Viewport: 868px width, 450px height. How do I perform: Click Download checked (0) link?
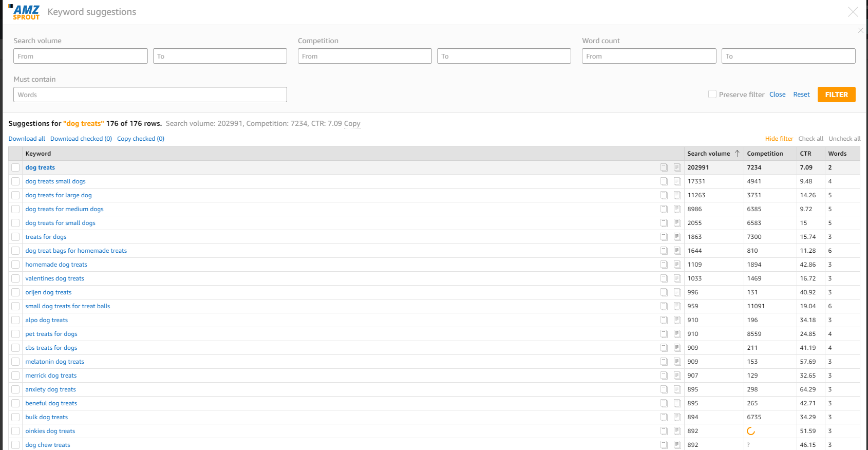coord(81,139)
